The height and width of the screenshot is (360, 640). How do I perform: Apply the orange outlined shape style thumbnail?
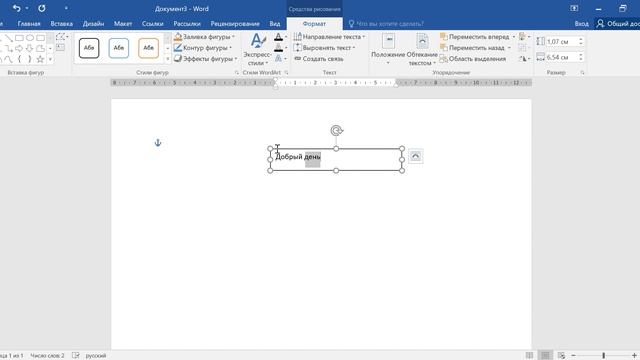tap(148, 48)
